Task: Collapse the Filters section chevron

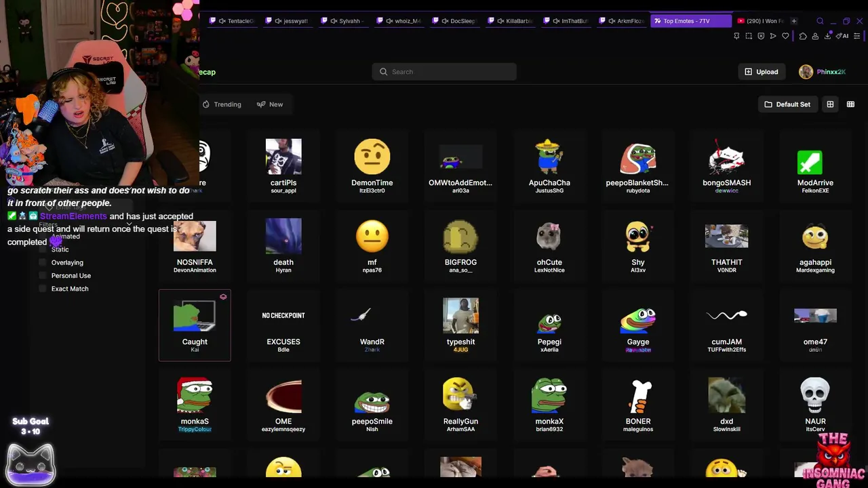Action: pos(129,224)
